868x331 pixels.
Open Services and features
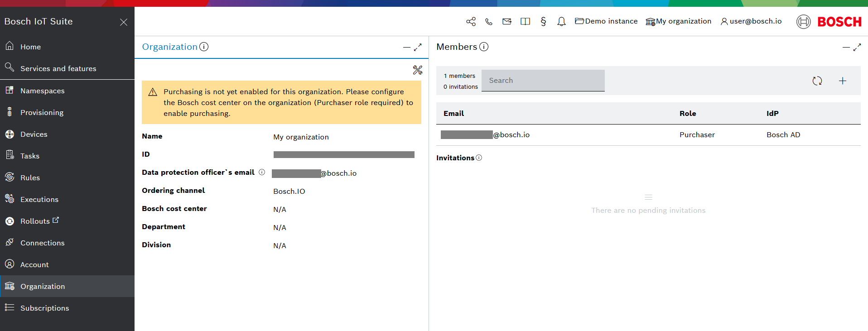point(67,68)
